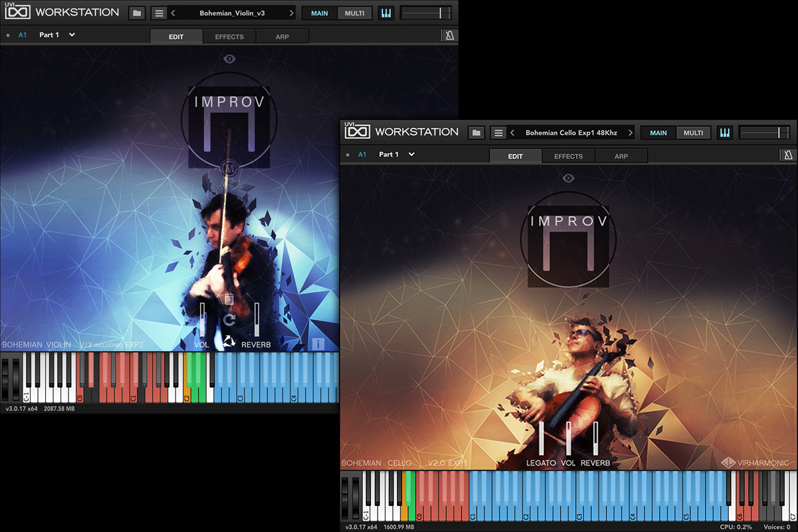This screenshot has width=798, height=532.
Task: Click the red C6 key on the cello keyboard
Action: [739, 513]
